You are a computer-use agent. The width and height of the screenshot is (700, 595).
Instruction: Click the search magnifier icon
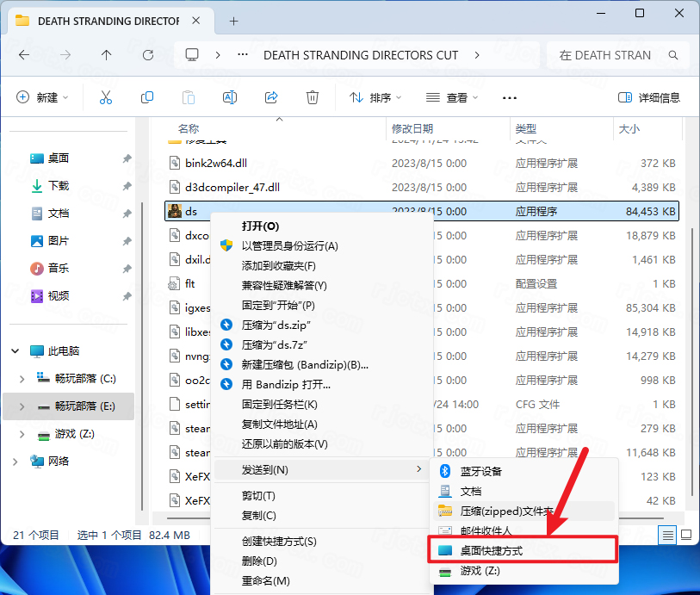pos(673,55)
